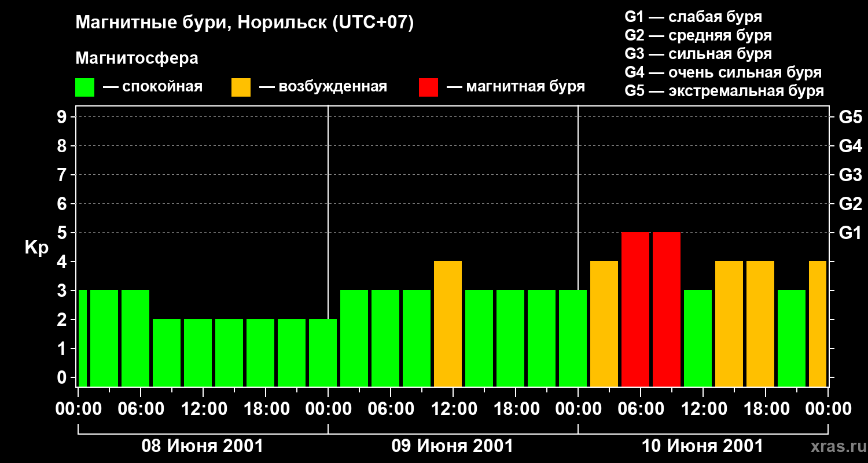Click the '12:00' label above 08 Июня
This screenshot has height=463, width=868.
pyautogui.click(x=203, y=409)
